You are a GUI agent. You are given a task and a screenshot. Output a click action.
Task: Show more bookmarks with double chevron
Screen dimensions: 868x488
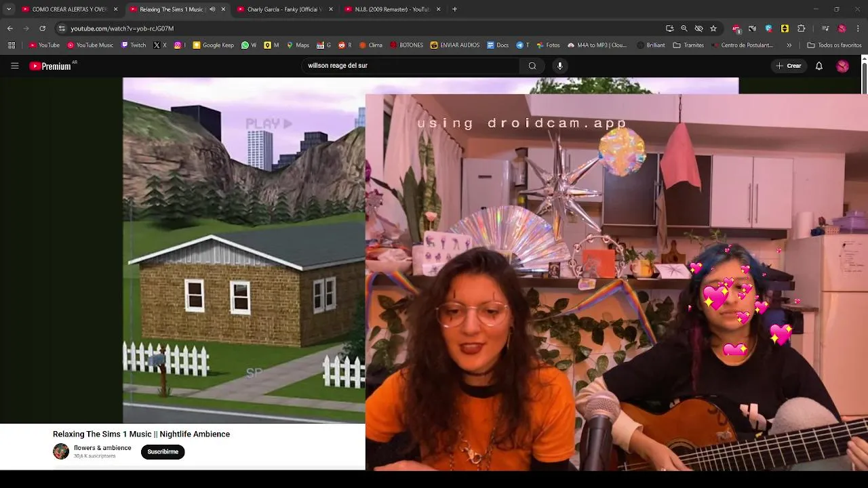pos(789,45)
